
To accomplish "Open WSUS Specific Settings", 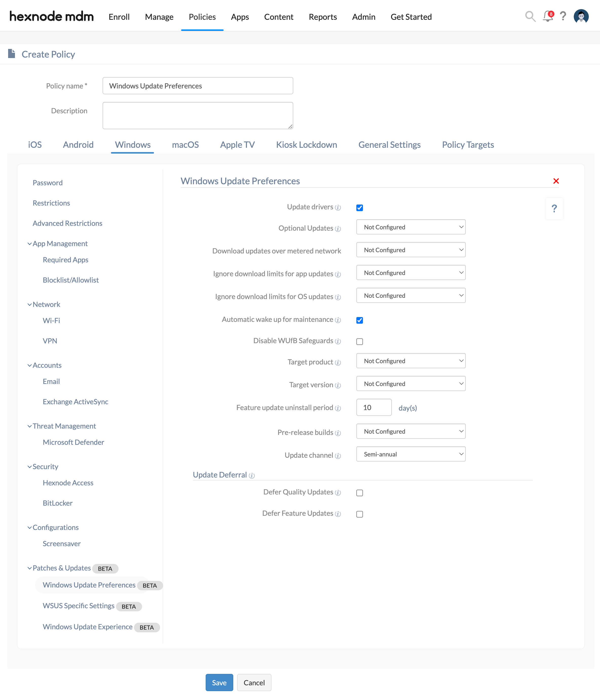I will pyautogui.click(x=78, y=605).
